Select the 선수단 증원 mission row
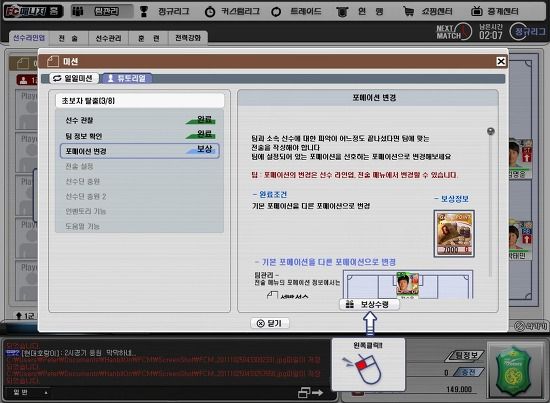Screen dimensions: 550x403 [x=140, y=181]
